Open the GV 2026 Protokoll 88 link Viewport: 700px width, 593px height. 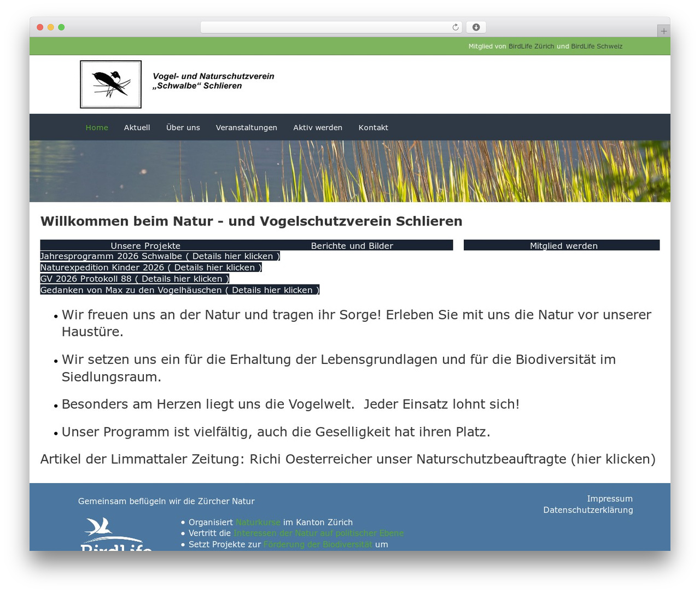[x=135, y=278]
